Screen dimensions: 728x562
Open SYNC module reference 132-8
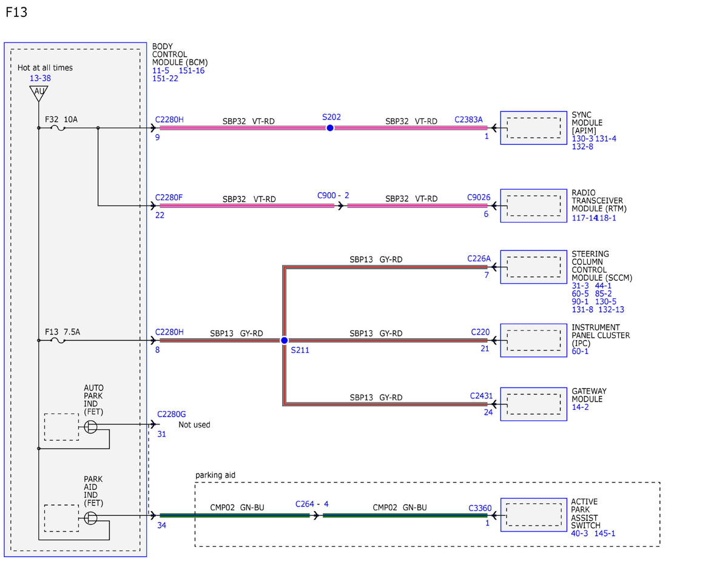[x=582, y=146]
